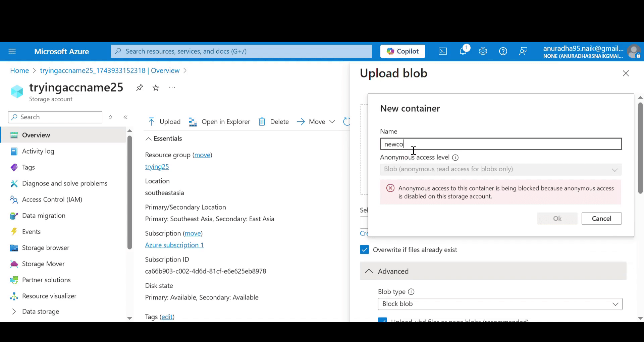Open the trying25 resource group link

coord(157,167)
